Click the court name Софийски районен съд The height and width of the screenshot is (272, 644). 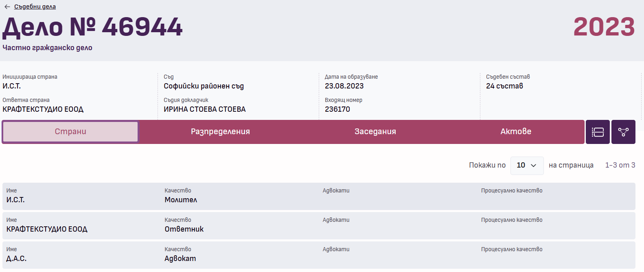point(204,86)
